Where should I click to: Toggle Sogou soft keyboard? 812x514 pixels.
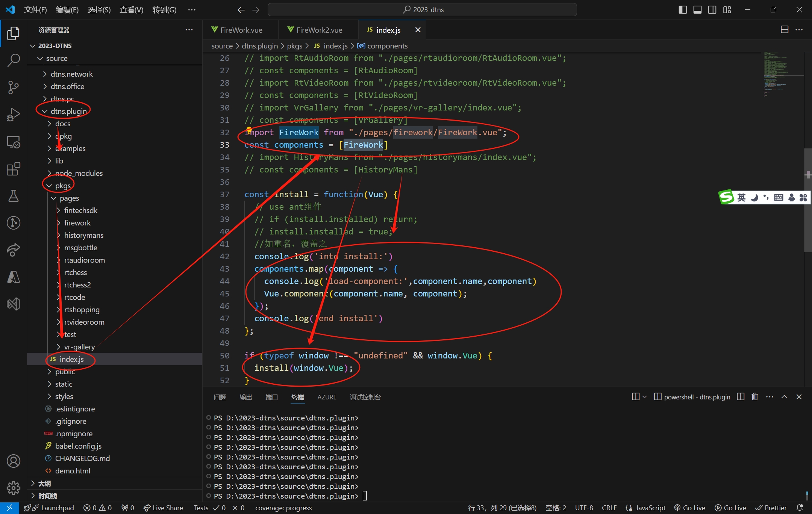pos(779,197)
